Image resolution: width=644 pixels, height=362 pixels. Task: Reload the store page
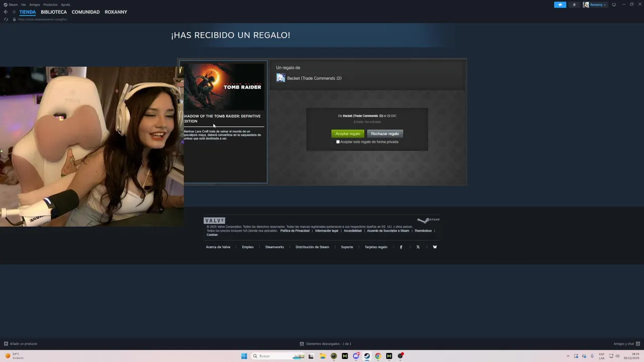click(x=6, y=19)
